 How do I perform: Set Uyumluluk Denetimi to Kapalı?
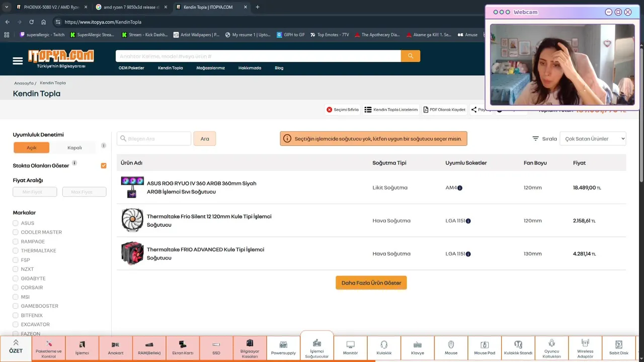point(74,147)
